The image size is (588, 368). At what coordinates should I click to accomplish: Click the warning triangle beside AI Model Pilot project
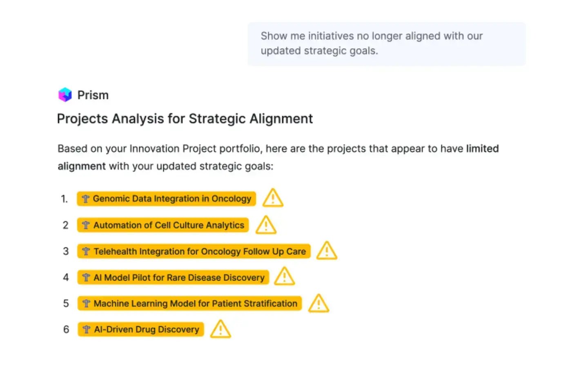point(284,277)
